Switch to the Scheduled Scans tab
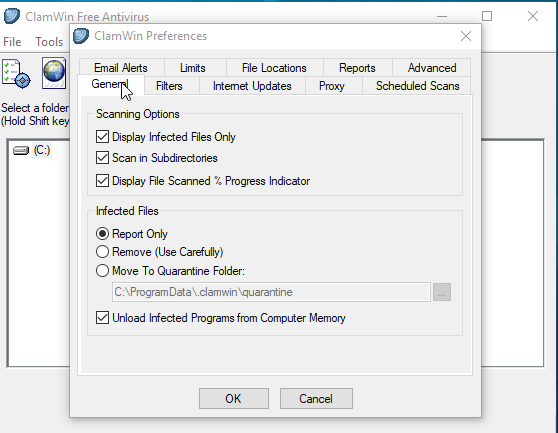 coord(417,86)
